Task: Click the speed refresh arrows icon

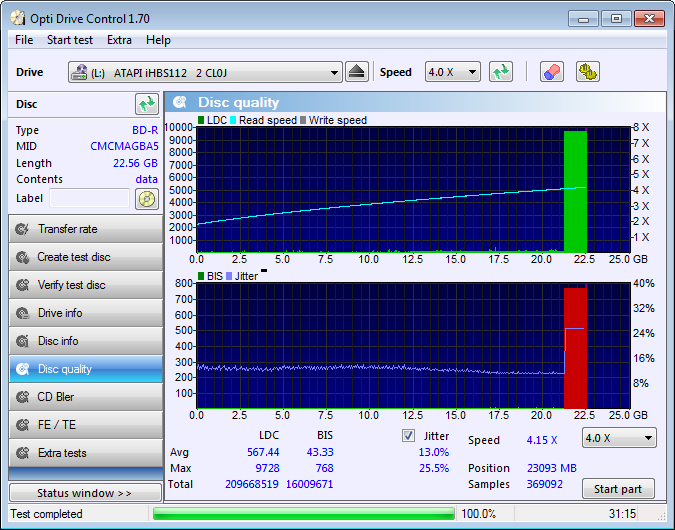Action: click(x=501, y=72)
